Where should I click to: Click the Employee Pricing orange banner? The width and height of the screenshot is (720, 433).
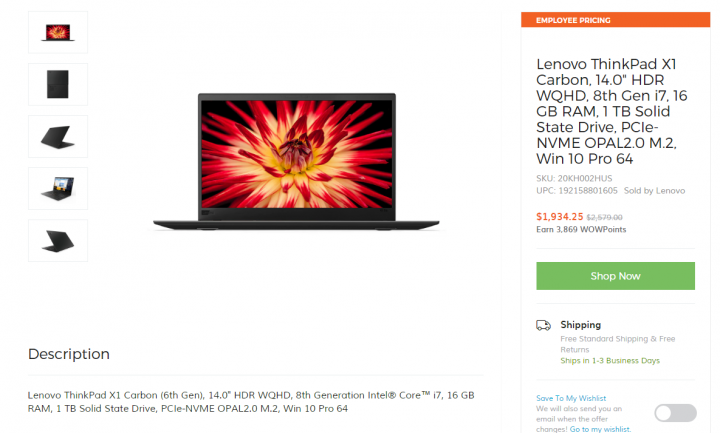[615, 20]
